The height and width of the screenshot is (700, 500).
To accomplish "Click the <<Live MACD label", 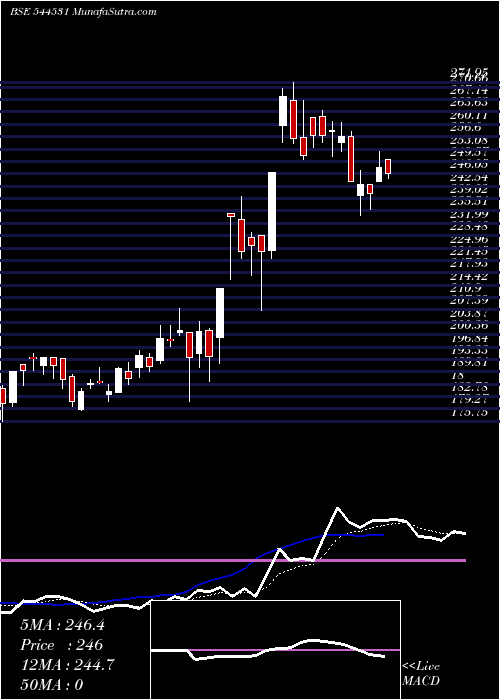I will 421,674.
